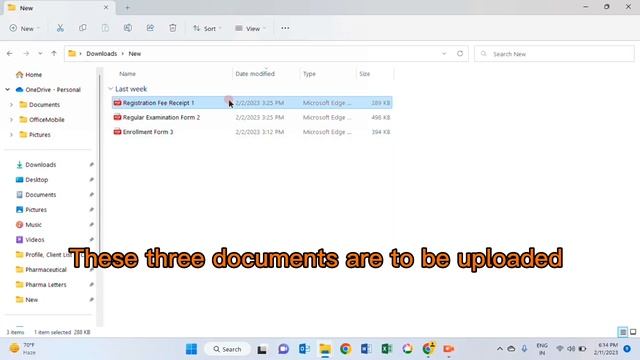Viewport: 640px width, 360px height.
Task: Show hidden system tray icons
Action: point(500,349)
